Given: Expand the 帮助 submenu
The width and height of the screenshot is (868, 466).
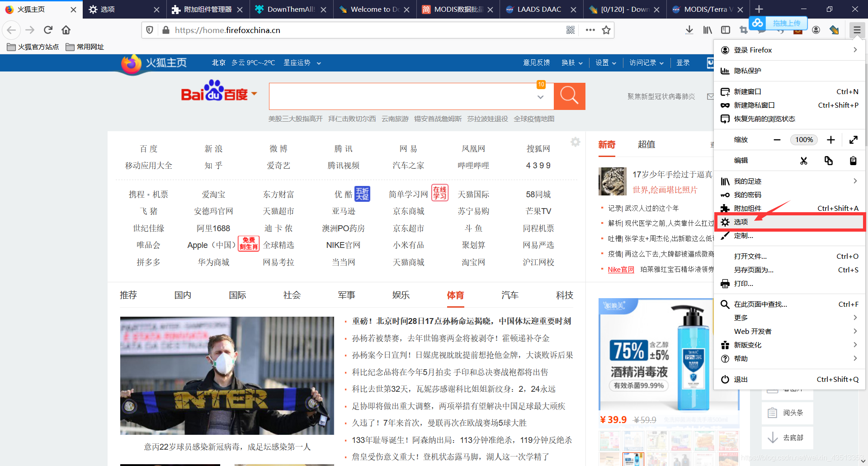Looking at the screenshot, I should click(x=789, y=359).
